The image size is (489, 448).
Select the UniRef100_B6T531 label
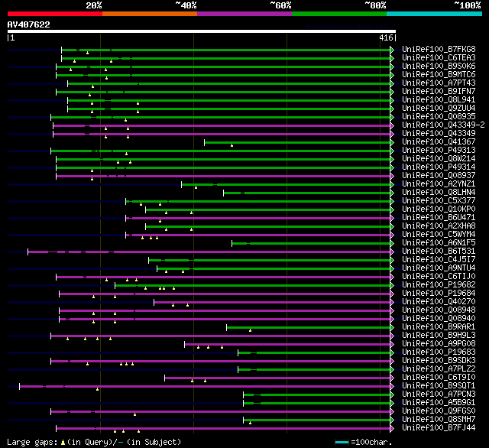pos(439,252)
